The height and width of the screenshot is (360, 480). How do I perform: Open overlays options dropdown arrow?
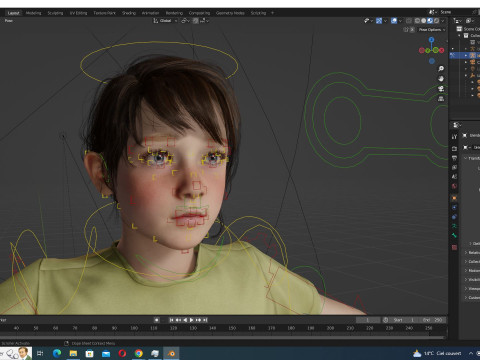tap(400, 21)
